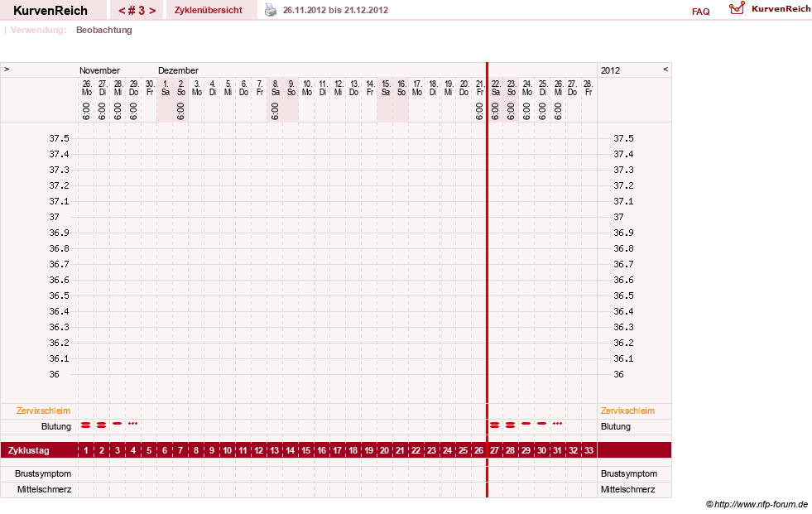Select the spotting dots on cycle day 31
The image size is (812, 514).
pyautogui.click(x=557, y=424)
